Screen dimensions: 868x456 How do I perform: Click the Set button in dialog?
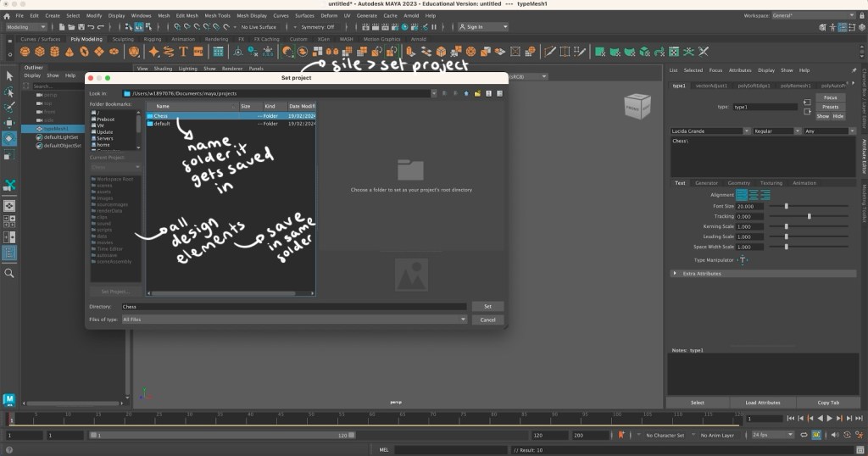click(487, 306)
